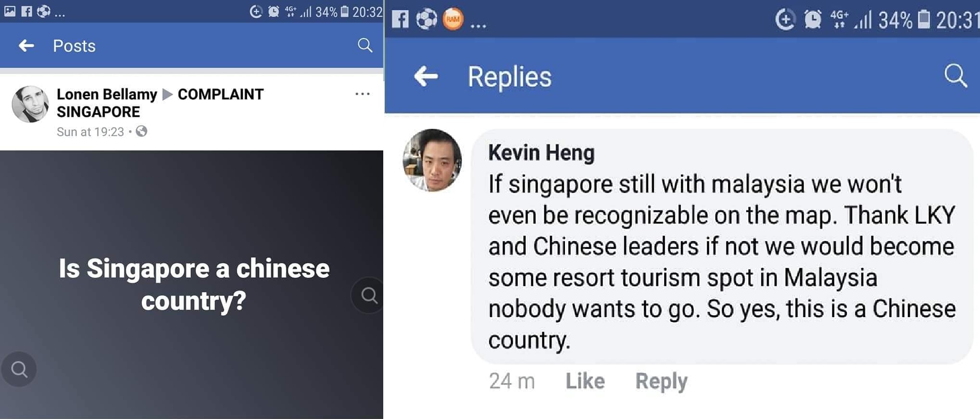Tap the soccer ball notification icon on the right
This screenshot has height=419, width=980.
coord(426,19)
